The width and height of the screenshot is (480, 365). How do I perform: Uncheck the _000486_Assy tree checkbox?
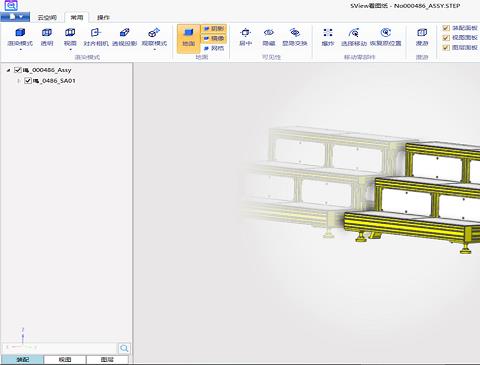[18, 70]
